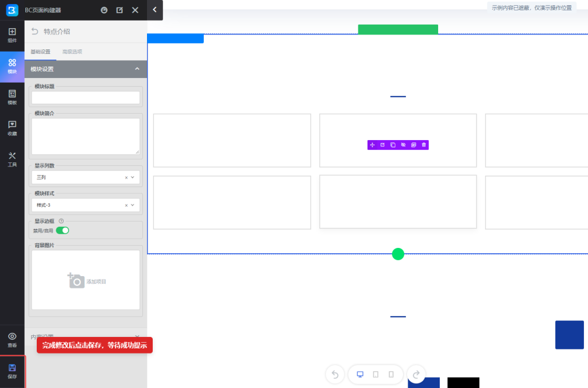Open the 模块样式 dropdown showing 样式-3
This screenshot has height=388, width=588.
pyautogui.click(x=86, y=205)
